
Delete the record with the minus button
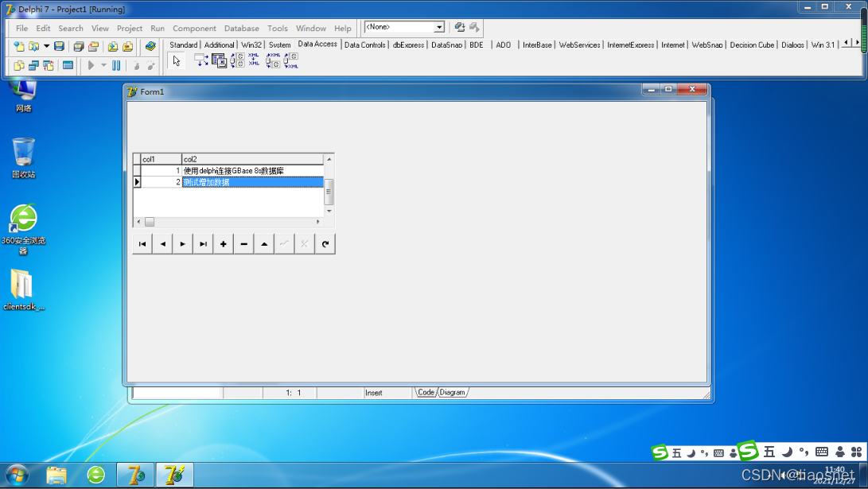pos(243,244)
